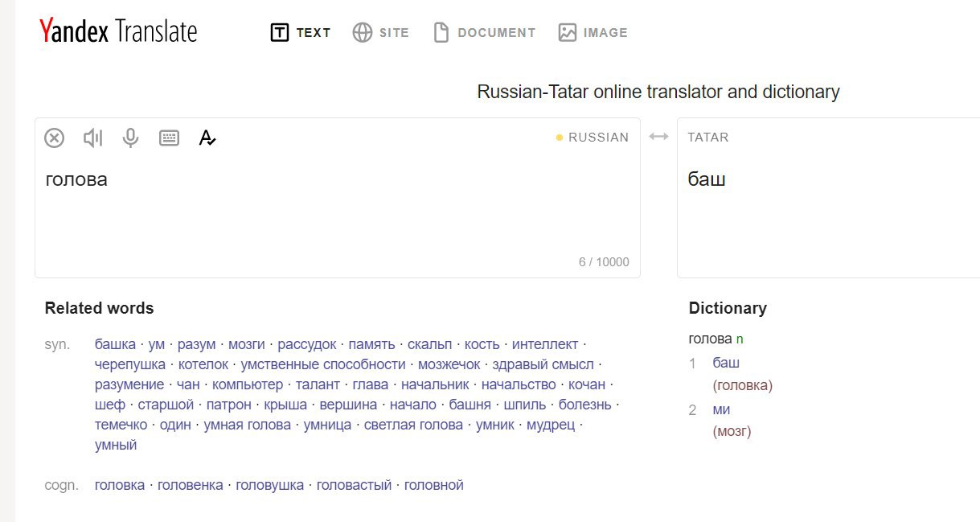The height and width of the screenshot is (522, 980).
Task: Select synonym скальп
Action: tap(430, 344)
